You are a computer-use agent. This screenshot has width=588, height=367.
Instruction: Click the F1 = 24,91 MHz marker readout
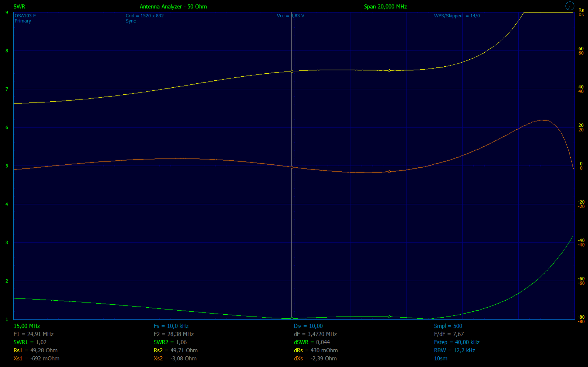pos(34,334)
